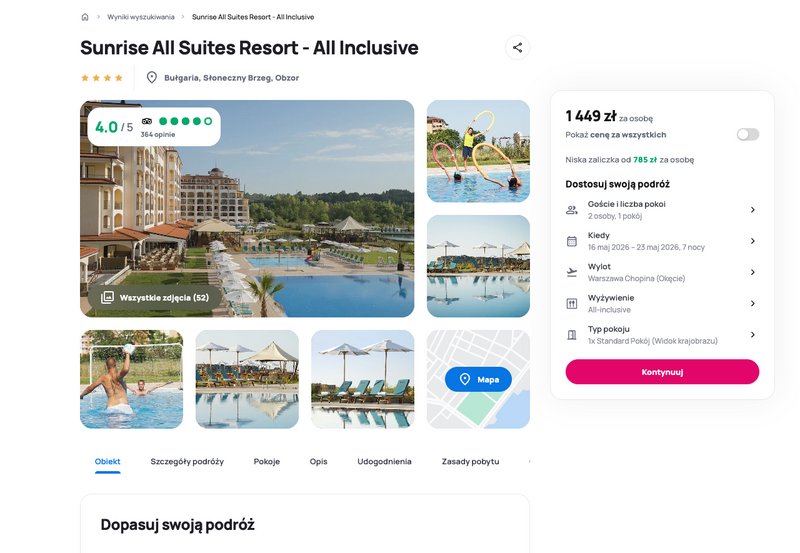Click the home icon in breadcrumb

click(85, 17)
